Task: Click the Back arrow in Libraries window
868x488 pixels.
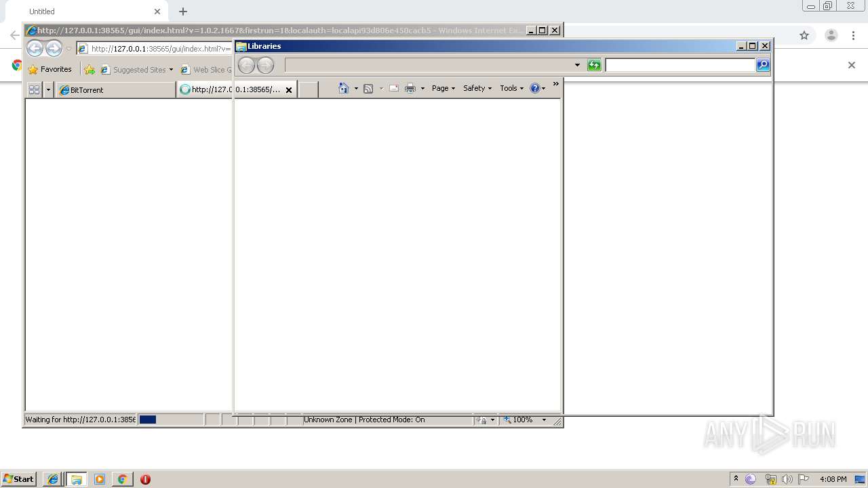Action: [x=247, y=65]
